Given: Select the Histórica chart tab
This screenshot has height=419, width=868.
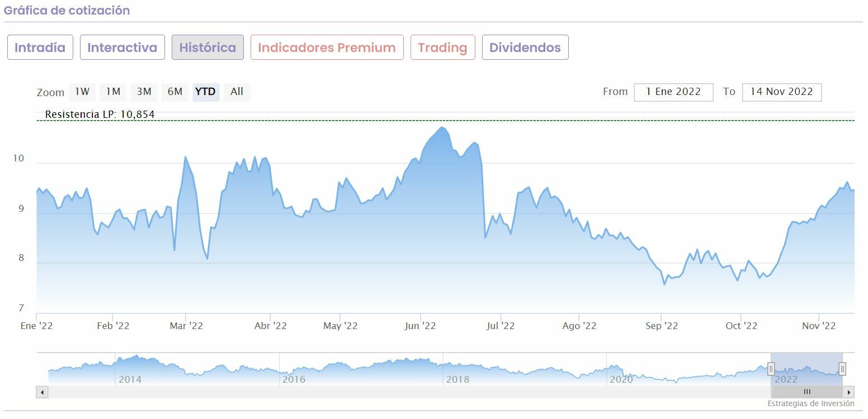Looking at the screenshot, I should tap(207, 47).
